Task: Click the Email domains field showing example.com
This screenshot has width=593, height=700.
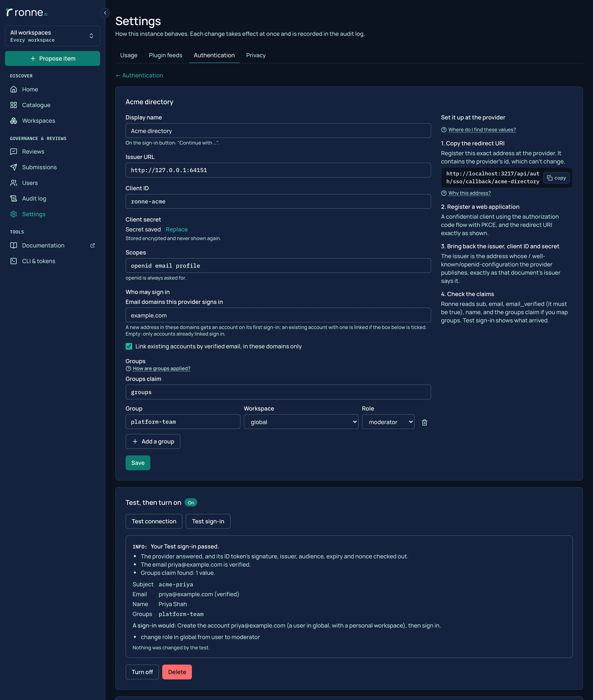Action: point(278,315)
